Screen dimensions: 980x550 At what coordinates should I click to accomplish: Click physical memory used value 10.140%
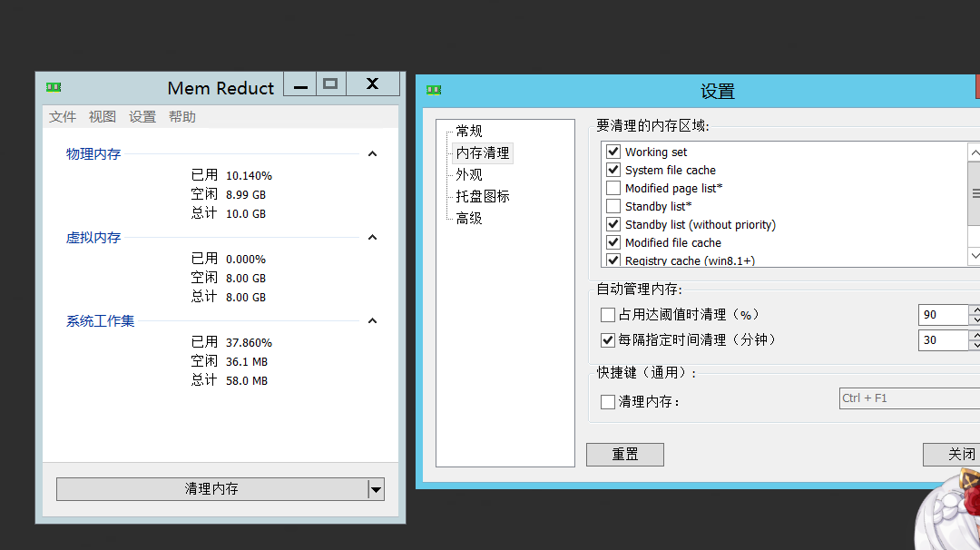(249, 176)
